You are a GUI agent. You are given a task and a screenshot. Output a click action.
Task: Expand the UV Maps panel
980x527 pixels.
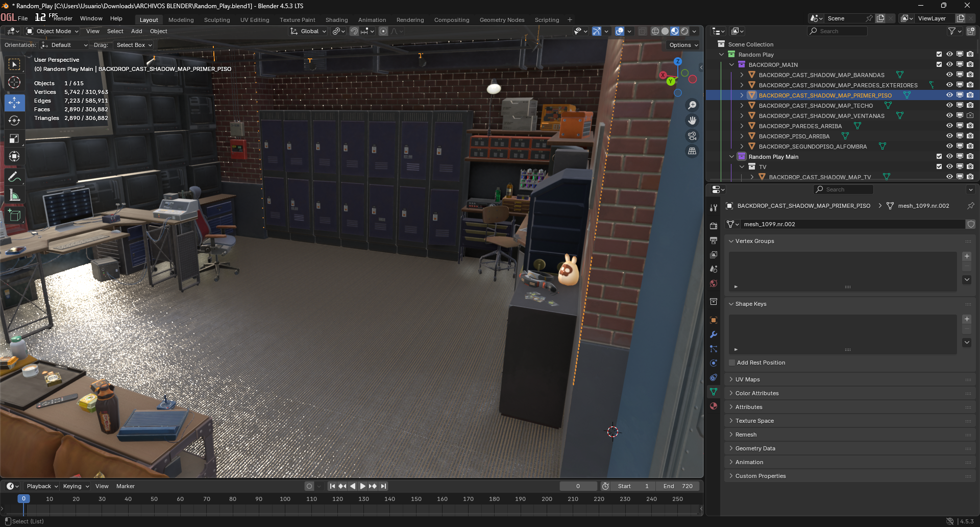click(747, 379)
